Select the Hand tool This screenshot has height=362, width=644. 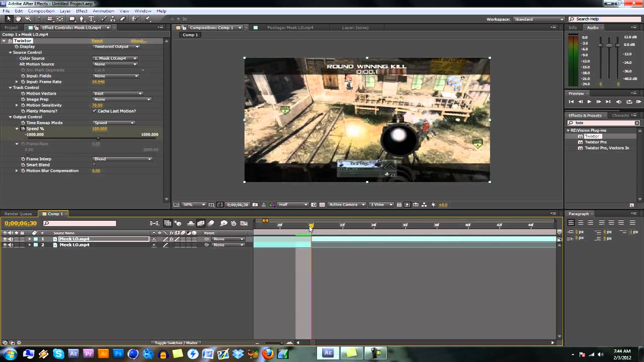point(18,19)
